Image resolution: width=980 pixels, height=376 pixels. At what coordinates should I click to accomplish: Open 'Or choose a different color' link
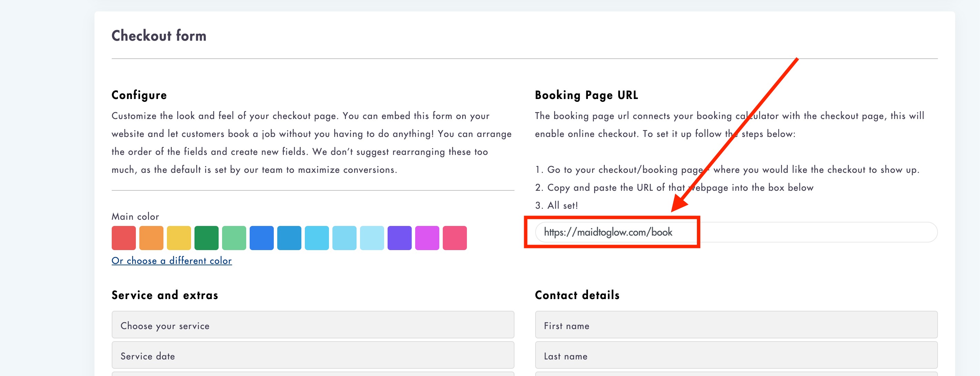(x=172, y=261)
